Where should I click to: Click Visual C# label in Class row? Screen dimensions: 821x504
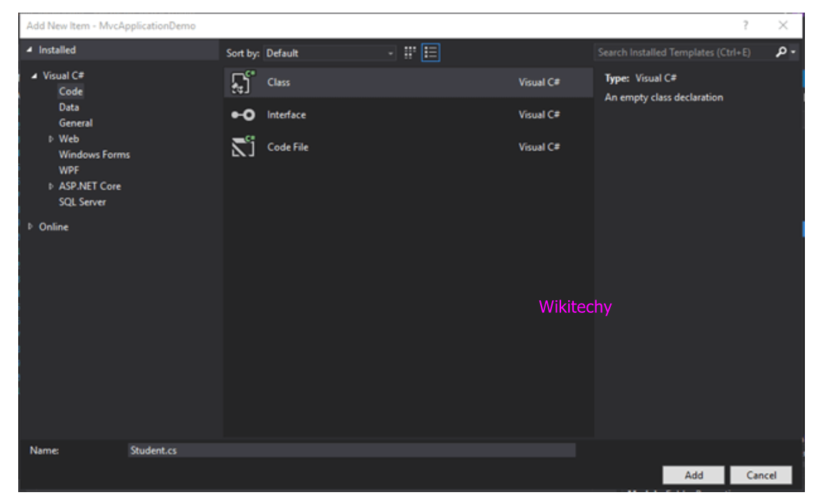pos(539,82)
